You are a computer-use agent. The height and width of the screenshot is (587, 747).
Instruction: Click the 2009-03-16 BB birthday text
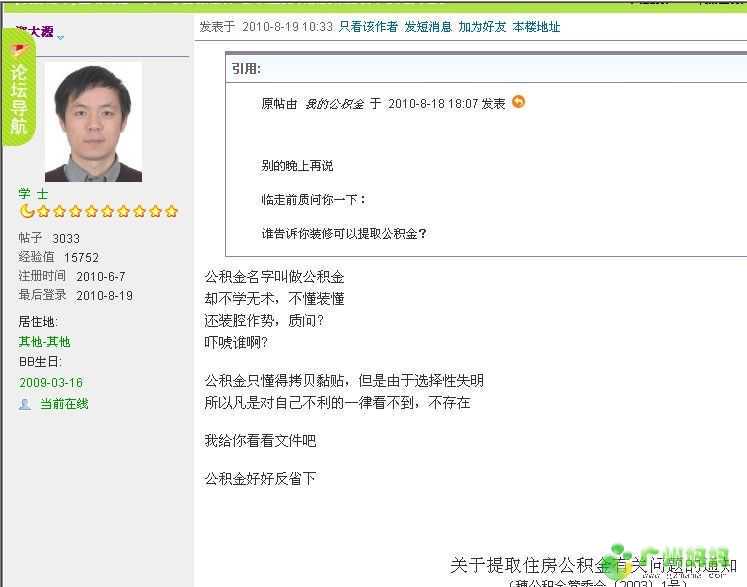pyautogui.click(x=50, y=383)
